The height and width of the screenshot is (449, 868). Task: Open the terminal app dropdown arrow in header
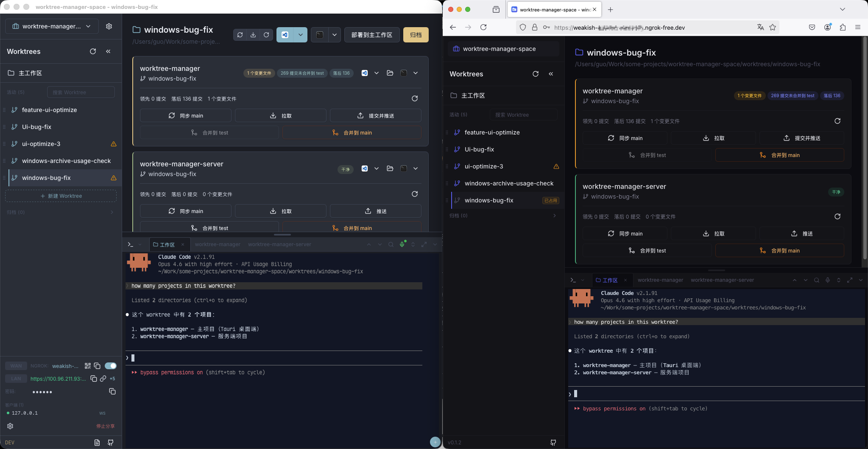pyautogui.click(x=335, y=35)
